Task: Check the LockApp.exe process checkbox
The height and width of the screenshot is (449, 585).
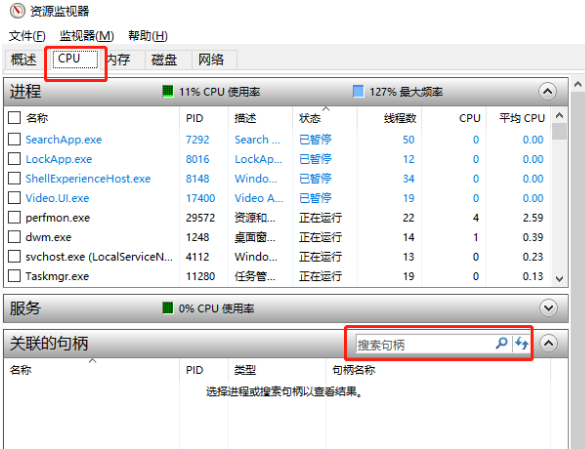Action: point(14,159)
